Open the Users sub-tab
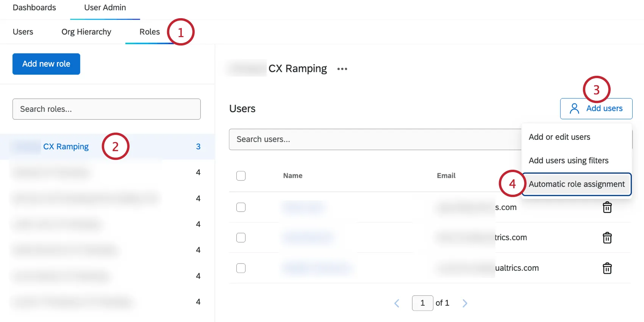 [x=23, y=32]
